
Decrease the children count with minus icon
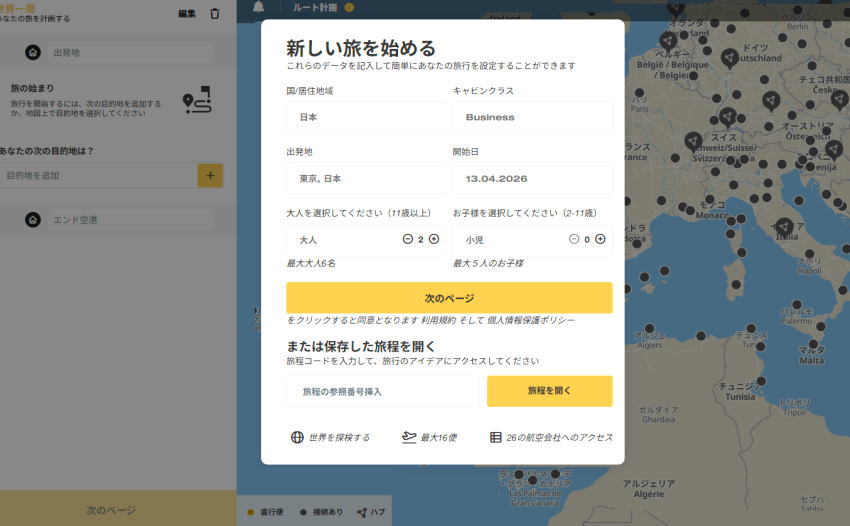(574, 239)
